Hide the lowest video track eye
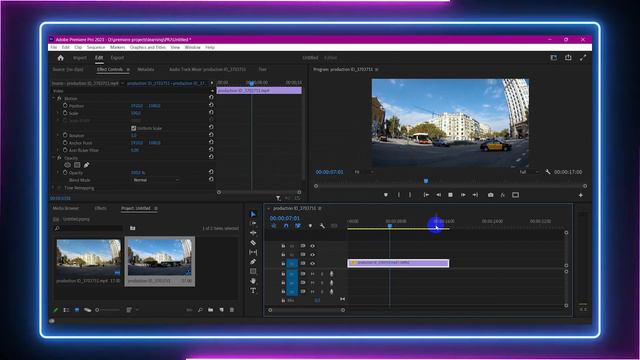 click(x=312, y=264)
